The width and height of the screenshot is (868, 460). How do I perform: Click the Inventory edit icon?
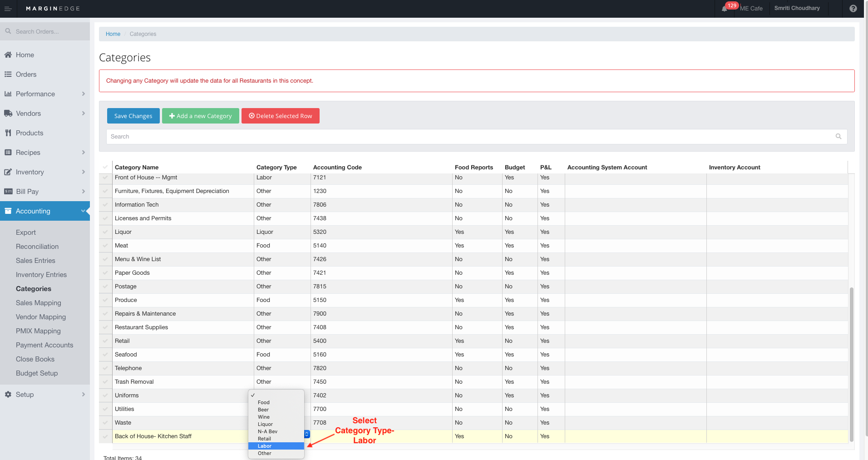point(8,172)
